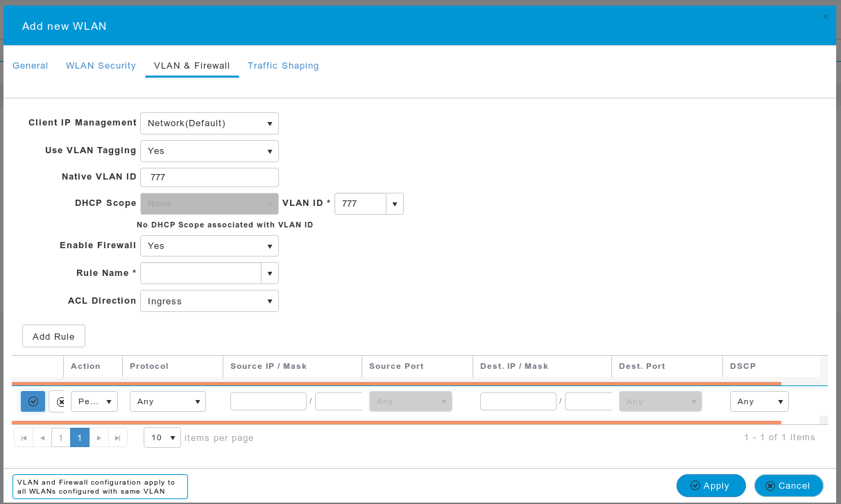Save the firewall rule with the checkmark icon

click(x=32, y=401)
